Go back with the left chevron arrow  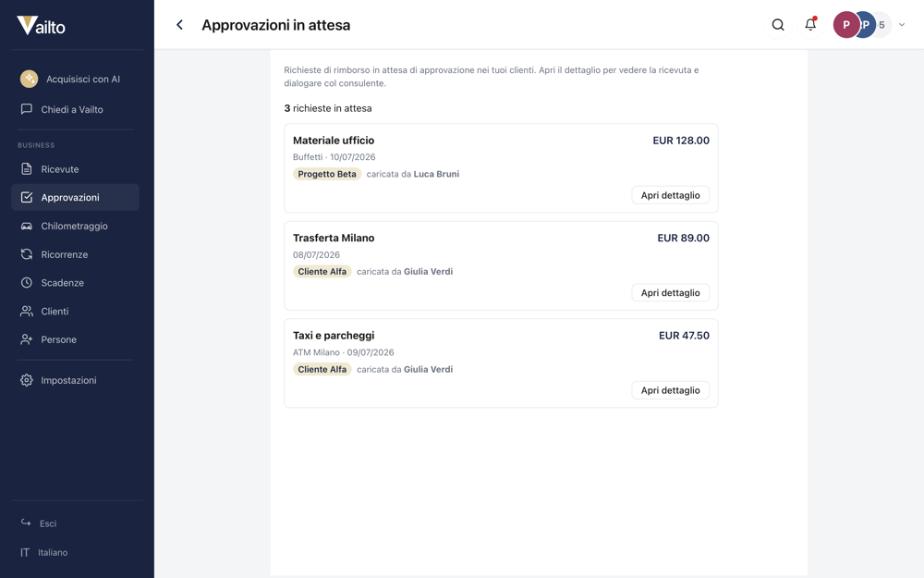[x=180, y=25]
